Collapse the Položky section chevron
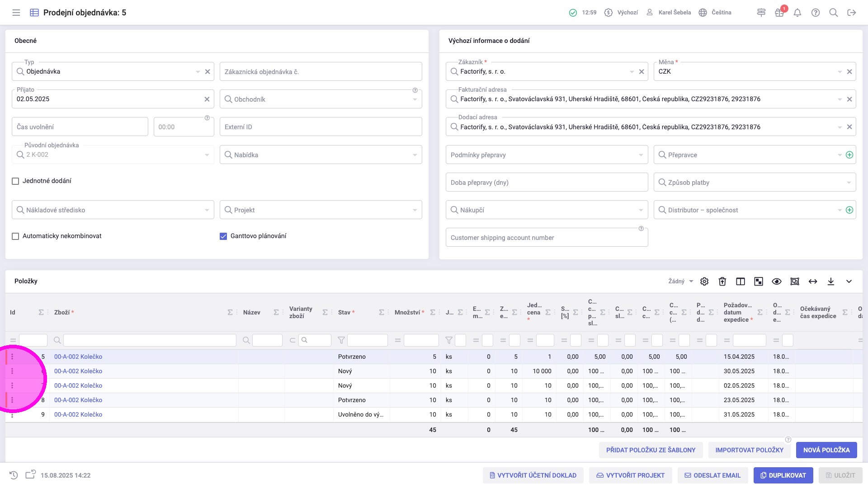Image resolution: width=868 pixels, height=488 pixels. (x=849, y=282)
